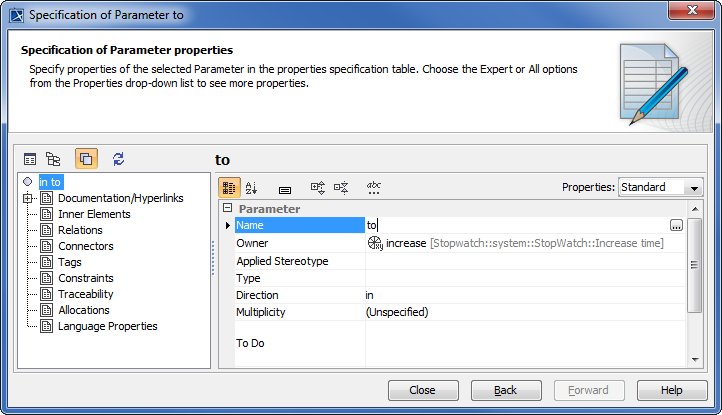Select the To Do property row

pos(460,343)
